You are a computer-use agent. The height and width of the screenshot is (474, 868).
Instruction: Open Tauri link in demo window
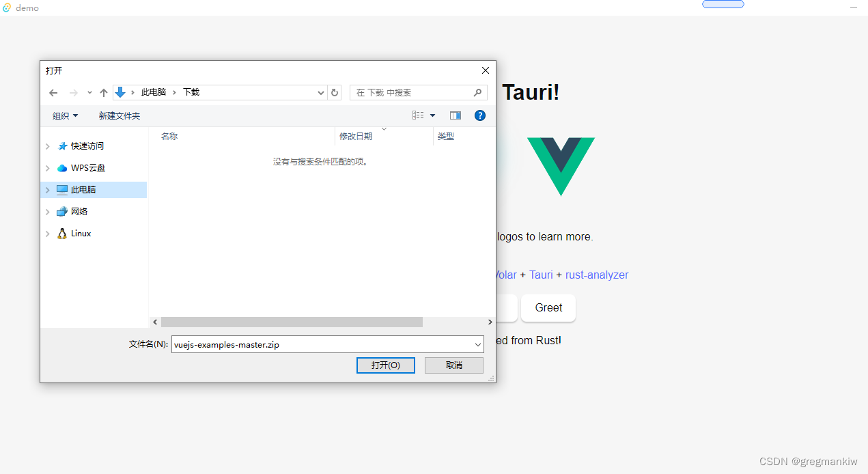[541, 275]
